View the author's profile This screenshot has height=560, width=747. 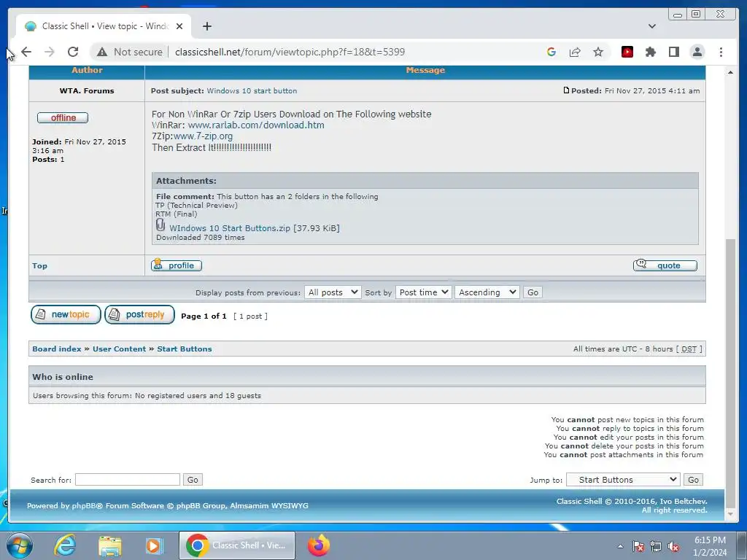click(x=177, y=265)
